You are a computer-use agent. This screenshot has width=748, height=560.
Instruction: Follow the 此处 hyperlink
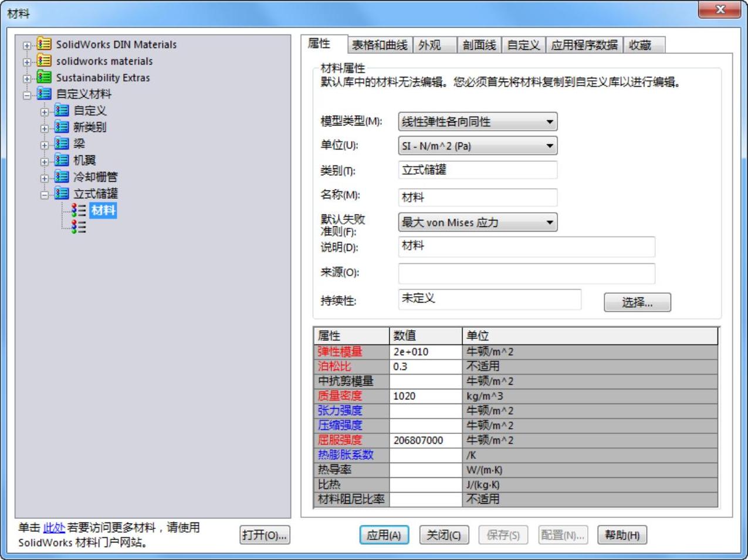click(54, 528)
